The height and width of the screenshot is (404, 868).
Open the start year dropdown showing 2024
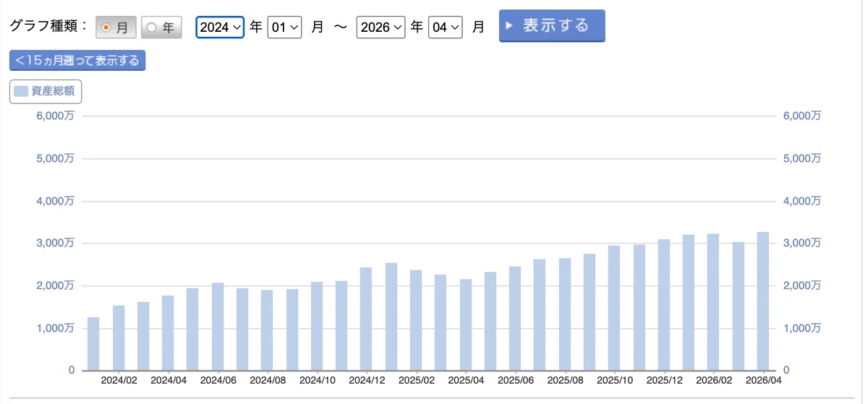coord(220,27)
